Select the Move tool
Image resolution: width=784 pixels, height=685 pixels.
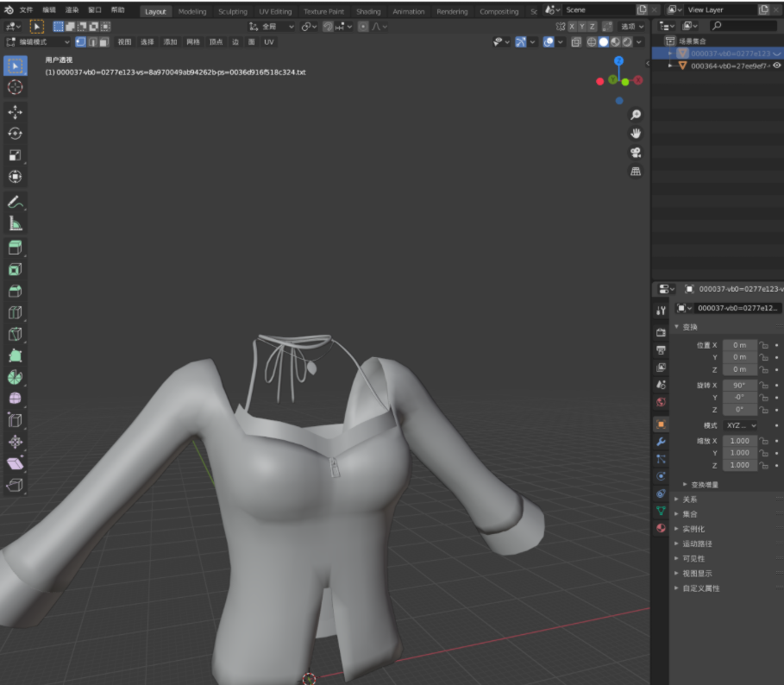(15, 112)
